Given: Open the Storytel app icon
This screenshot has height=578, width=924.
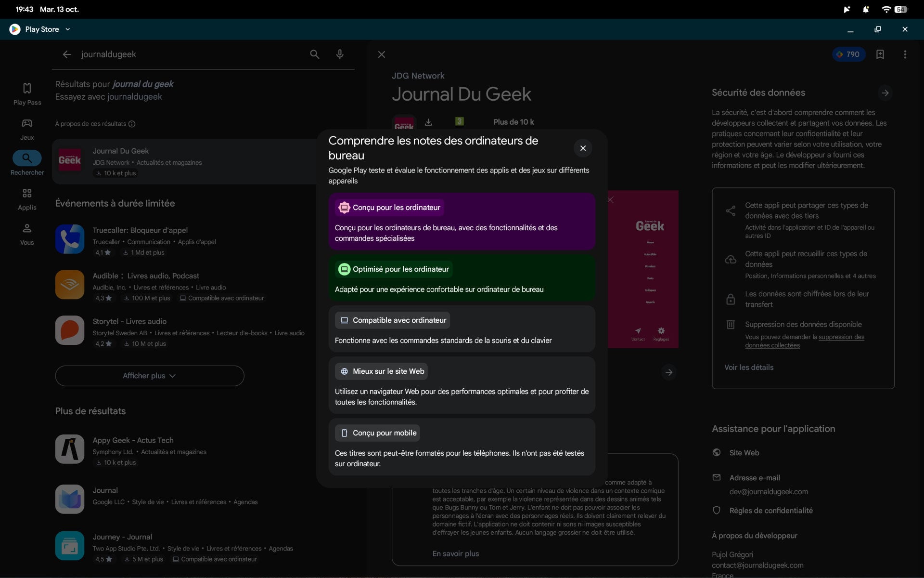Looking at the screenshot, I should (70, 330).
